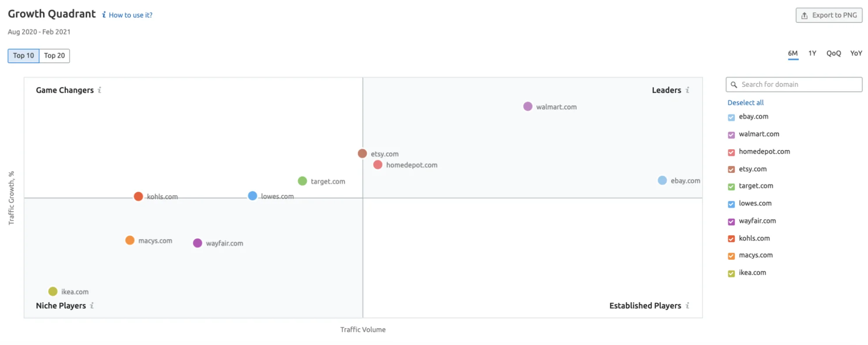Click the etsy.com data point

coord(362,154)
